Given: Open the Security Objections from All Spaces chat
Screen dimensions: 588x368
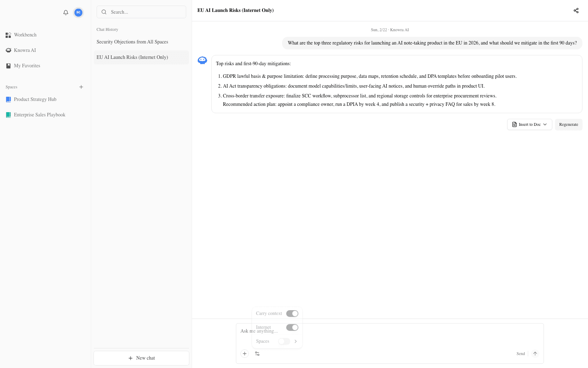Looking at the screenshot, I should (132, 42).
